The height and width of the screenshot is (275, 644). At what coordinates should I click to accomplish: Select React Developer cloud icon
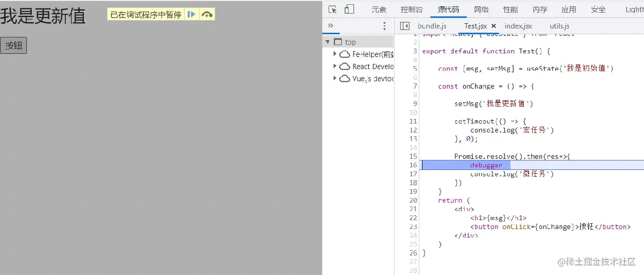point(344,67)
